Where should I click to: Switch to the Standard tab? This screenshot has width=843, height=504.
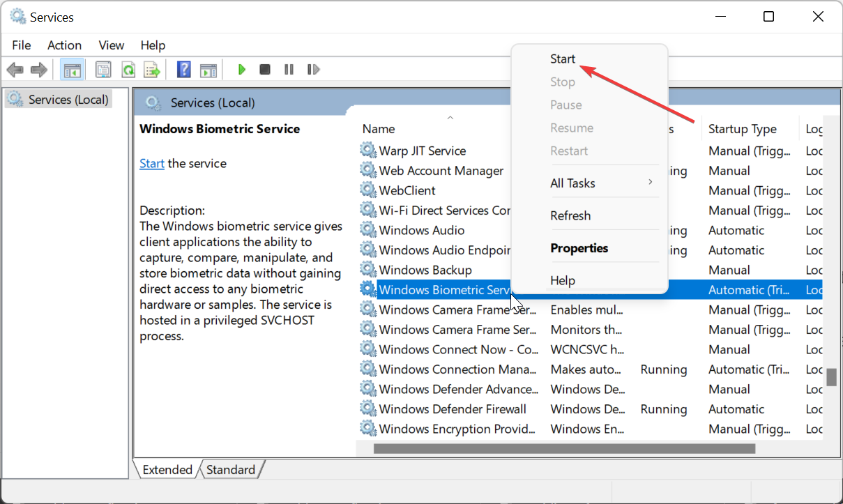click(x=231, y=470)
